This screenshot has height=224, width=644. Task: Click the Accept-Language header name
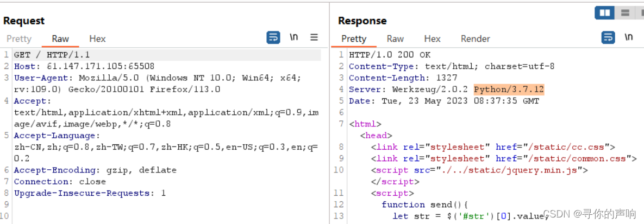point(54,136)
